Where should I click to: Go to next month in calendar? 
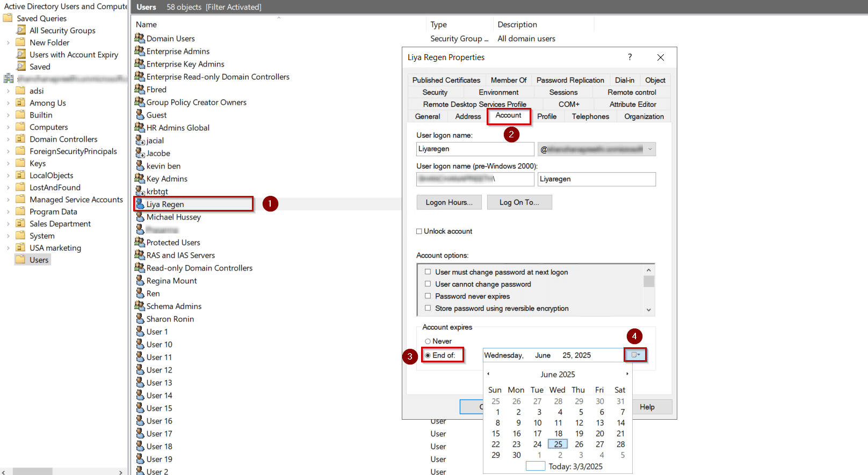tap(627, 374)
